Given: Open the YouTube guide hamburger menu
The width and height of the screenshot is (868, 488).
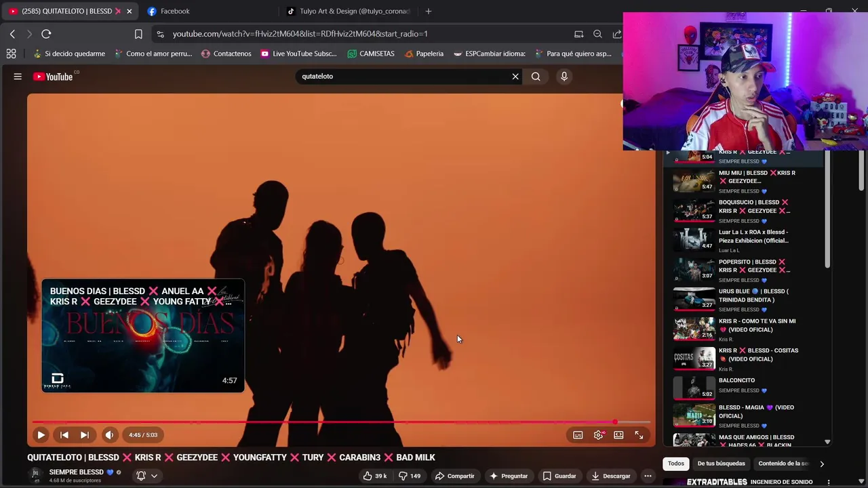Looking at the screenshot, I should click(x=18, y=77).
